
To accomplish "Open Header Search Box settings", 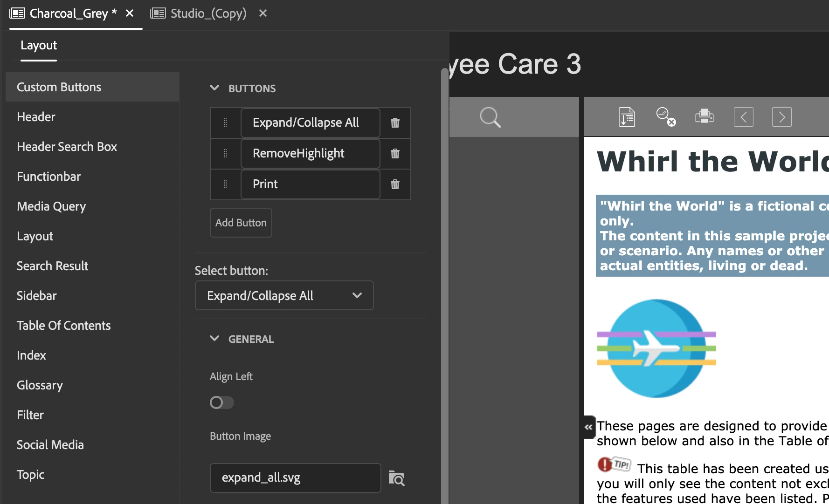I will (x=92, y=147).
